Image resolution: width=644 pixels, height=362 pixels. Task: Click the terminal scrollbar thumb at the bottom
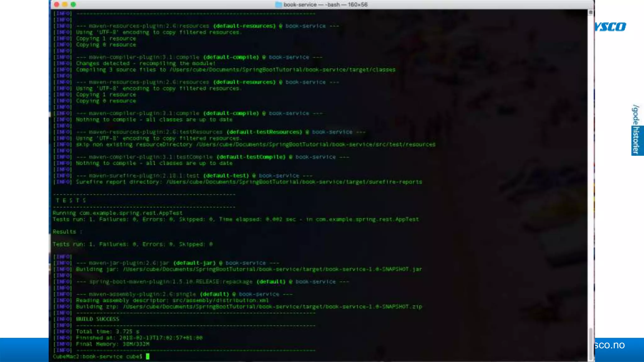tap(591, 344)
